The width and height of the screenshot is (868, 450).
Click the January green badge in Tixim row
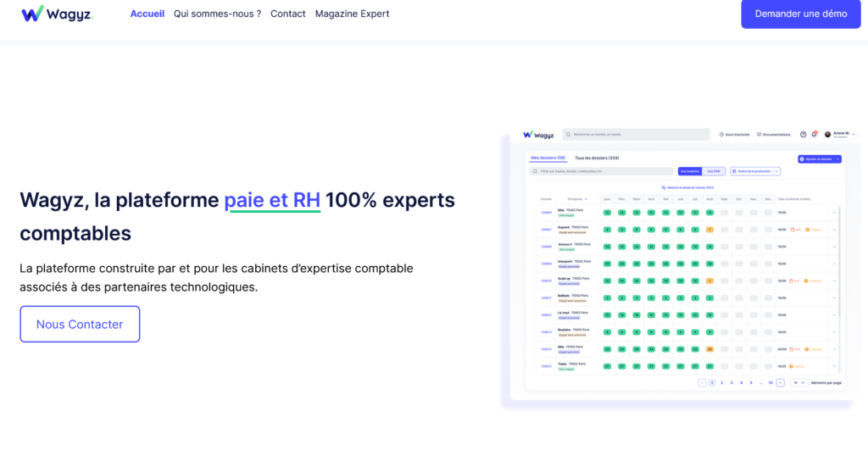(607, 366)
